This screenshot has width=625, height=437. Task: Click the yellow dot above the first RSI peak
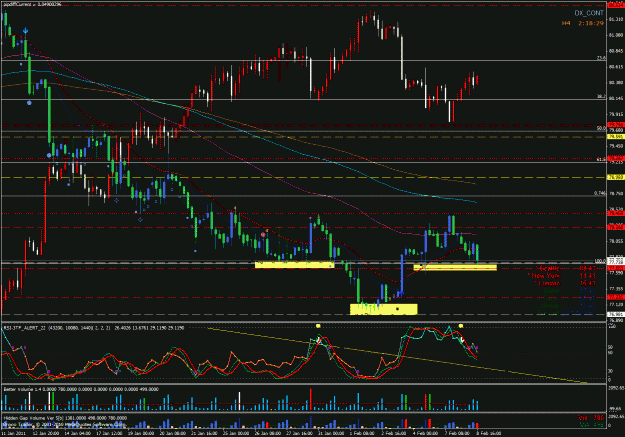pyautogui.click(x=318, y=326)
